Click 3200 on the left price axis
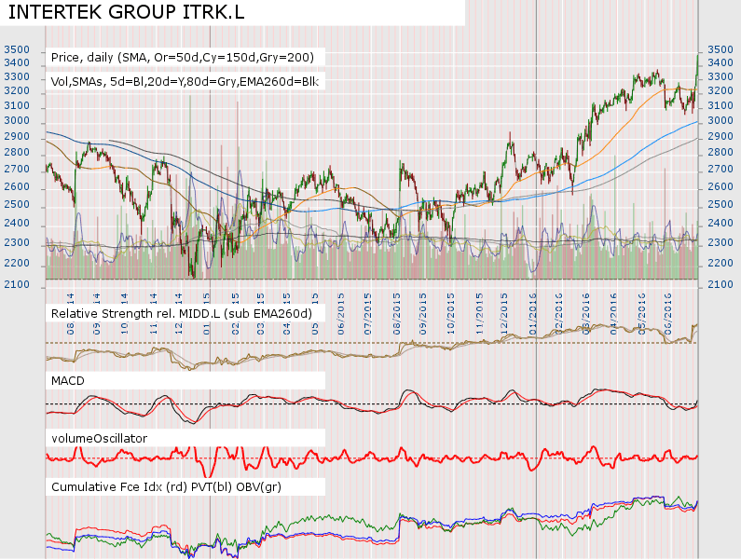 [x=17, y=90]
